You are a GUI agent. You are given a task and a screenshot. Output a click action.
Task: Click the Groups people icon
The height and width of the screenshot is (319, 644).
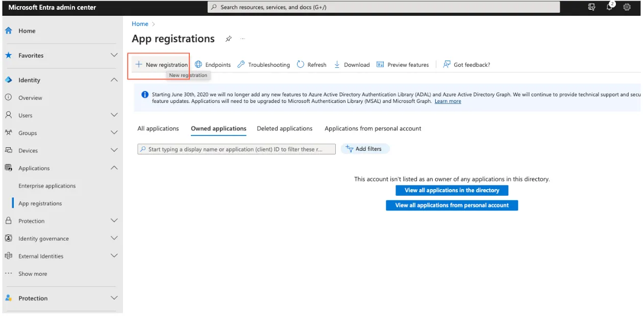coord(8,132)
